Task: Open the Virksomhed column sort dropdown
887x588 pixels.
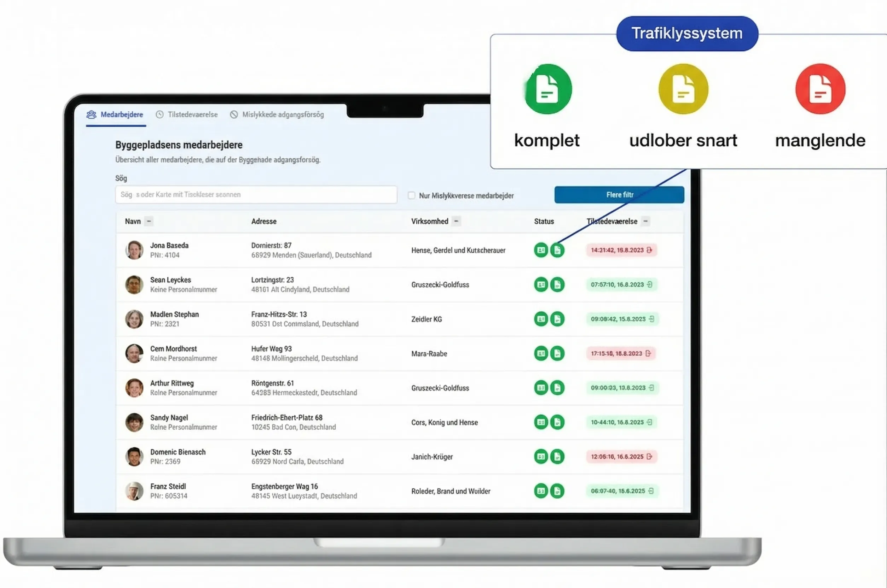Action: coord(456,221)
